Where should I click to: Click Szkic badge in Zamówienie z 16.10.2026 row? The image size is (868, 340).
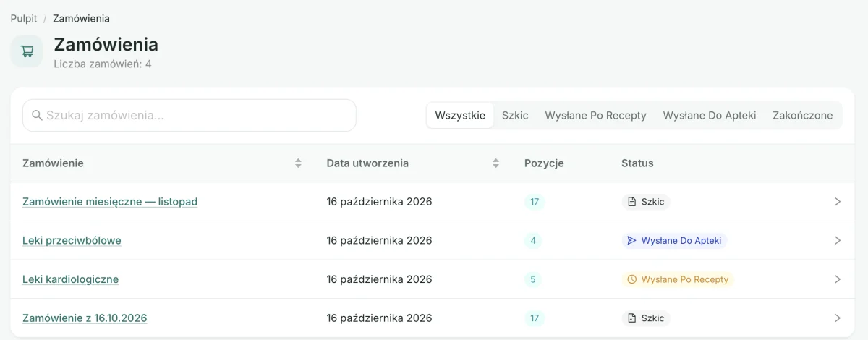(646, 318)
